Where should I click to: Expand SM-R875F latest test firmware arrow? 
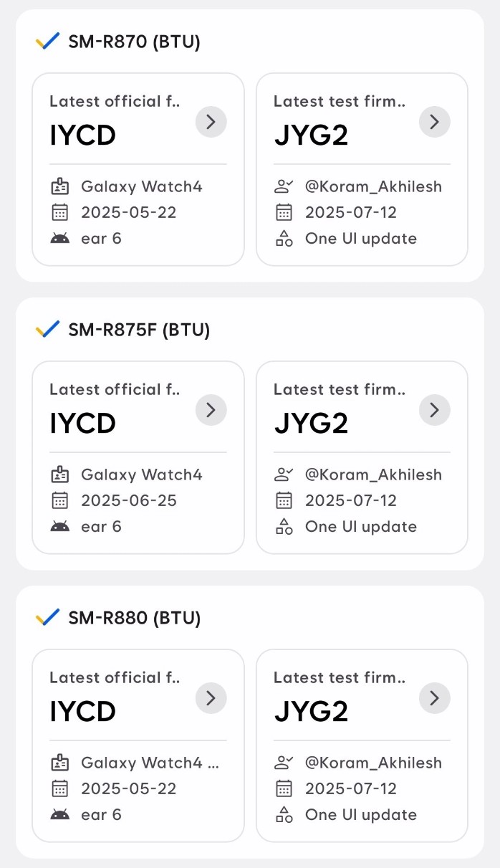click(x=434, y=410)
